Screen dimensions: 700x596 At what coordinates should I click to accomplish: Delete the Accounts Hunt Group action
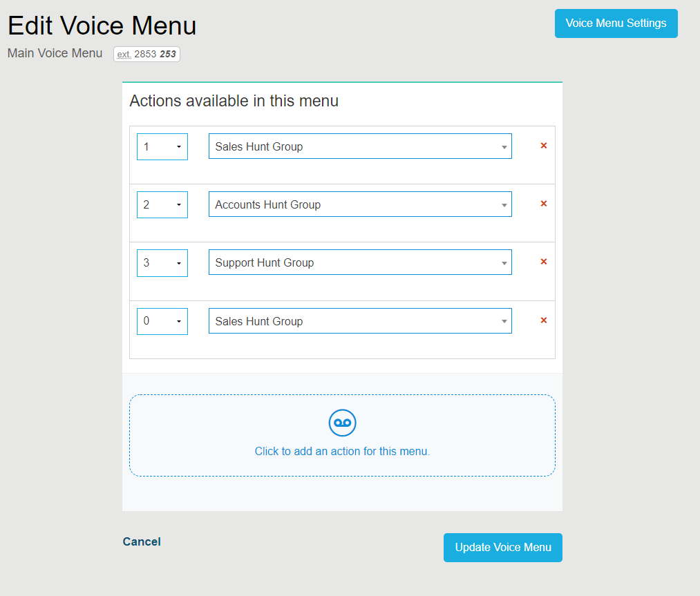pyautogui.click(x=543, y=203)
